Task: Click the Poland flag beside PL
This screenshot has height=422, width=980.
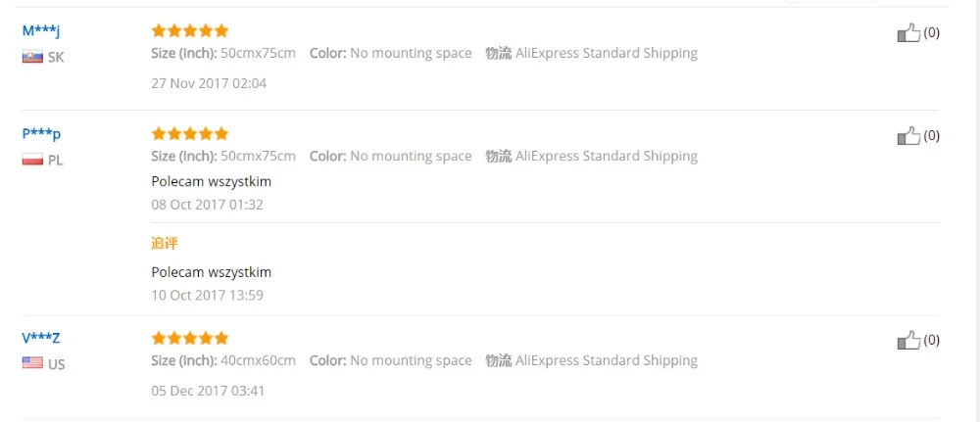Action: click(32, 160)
